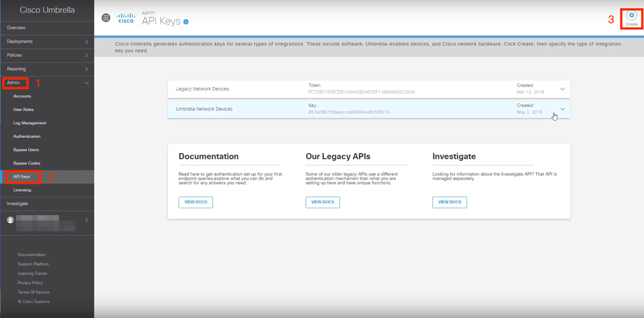Open Deployments section
Image resolution: width=644 pixels, height=318 pixels.
tap(20, 42)
